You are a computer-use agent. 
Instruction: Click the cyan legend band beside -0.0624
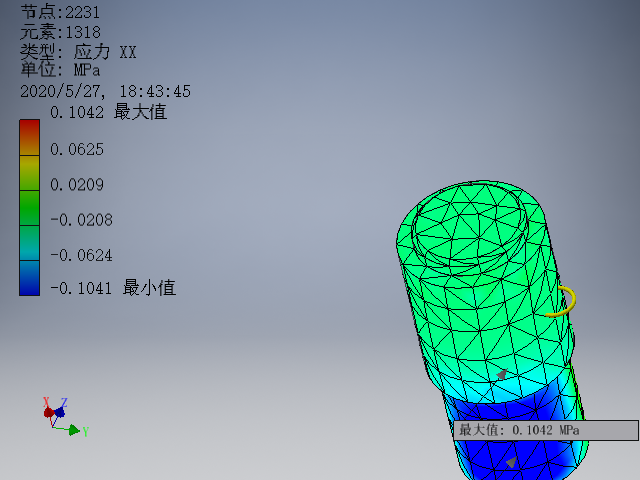coord(29,243)
